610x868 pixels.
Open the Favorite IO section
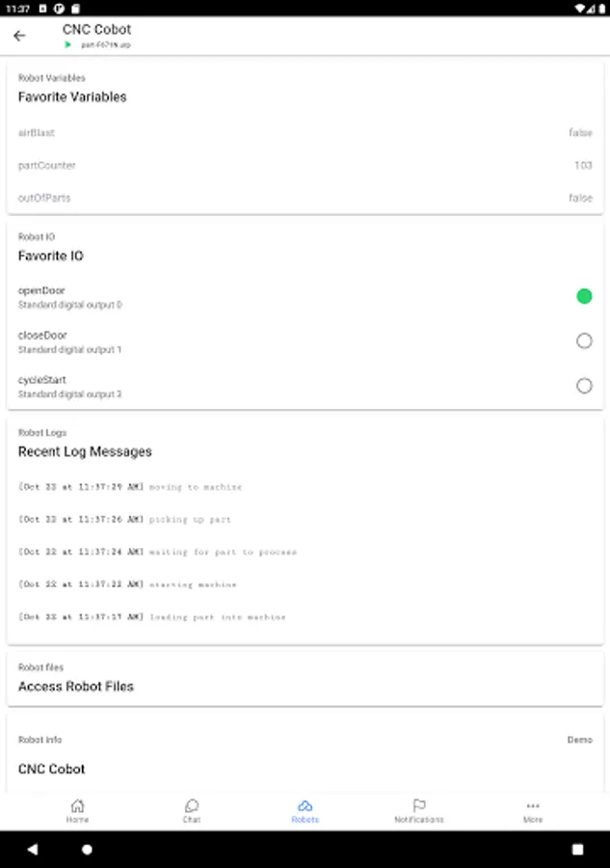(x=51, y=256)
